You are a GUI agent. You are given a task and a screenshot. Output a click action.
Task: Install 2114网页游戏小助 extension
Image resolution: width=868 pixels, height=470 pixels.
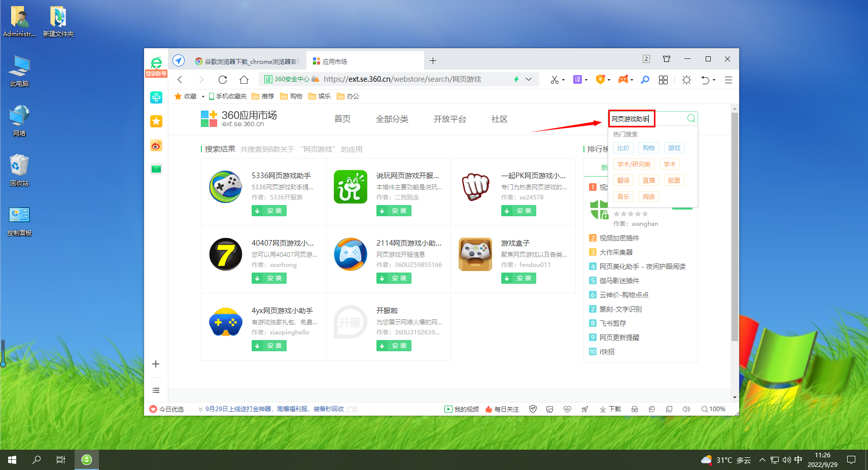[x=394, y=278]
